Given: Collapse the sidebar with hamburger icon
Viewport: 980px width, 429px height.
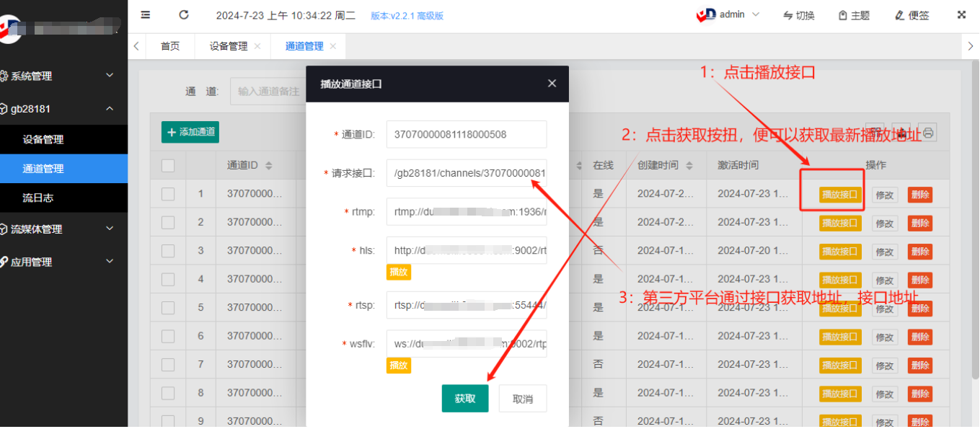Looking at the screenshot, I should click(x=146, y=14).
